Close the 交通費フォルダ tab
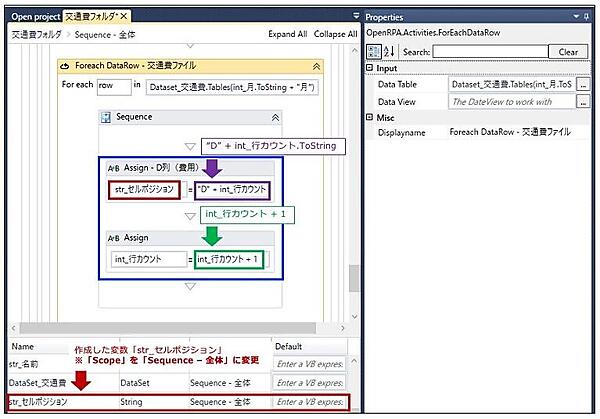Image resolution: width=600 pixels, height=419 pixels. [x=124, y=16]
